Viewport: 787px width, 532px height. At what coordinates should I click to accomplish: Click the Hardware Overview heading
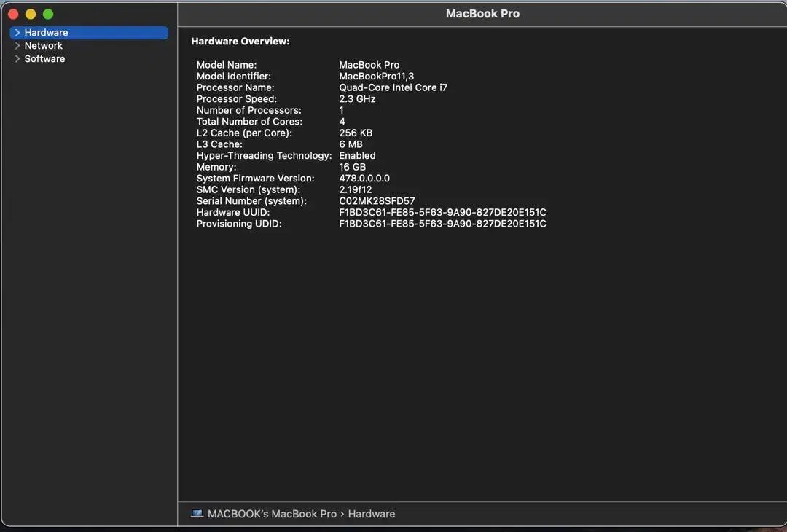240,42
